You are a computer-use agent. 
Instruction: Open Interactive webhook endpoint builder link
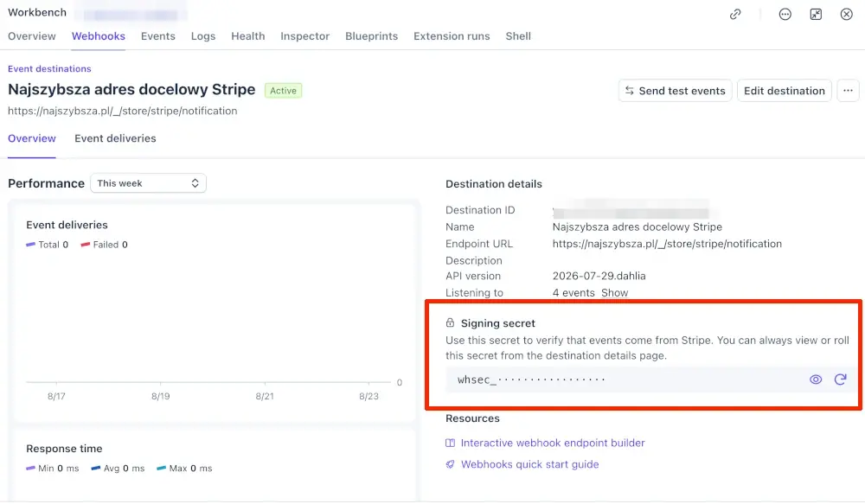553,443
